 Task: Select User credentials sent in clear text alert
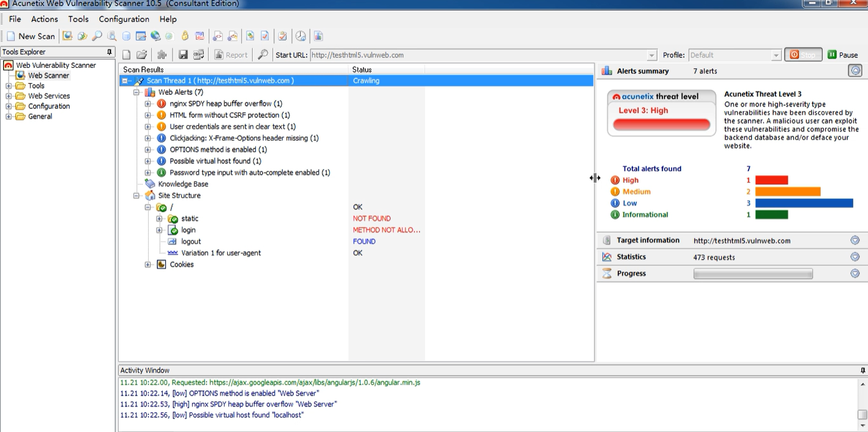coord(233,127)
